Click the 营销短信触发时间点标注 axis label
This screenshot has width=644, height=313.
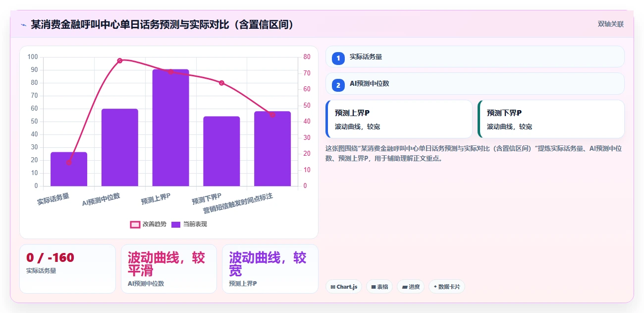(238, 204)
